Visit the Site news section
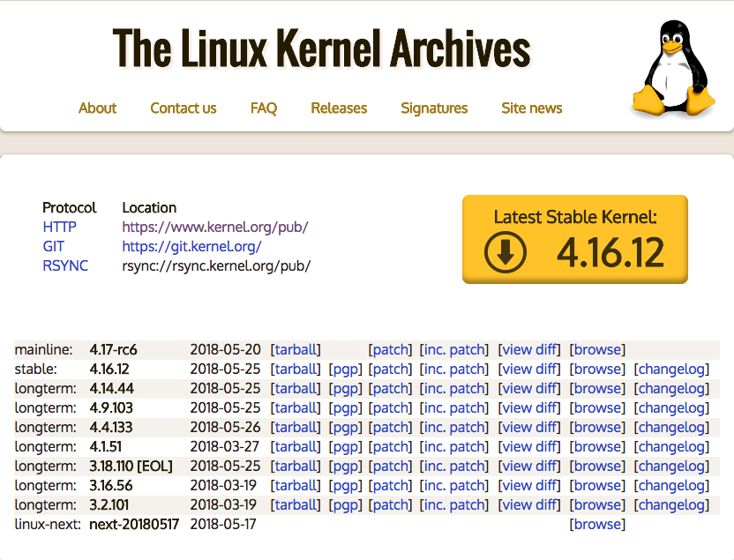 [x=531, y=108]
